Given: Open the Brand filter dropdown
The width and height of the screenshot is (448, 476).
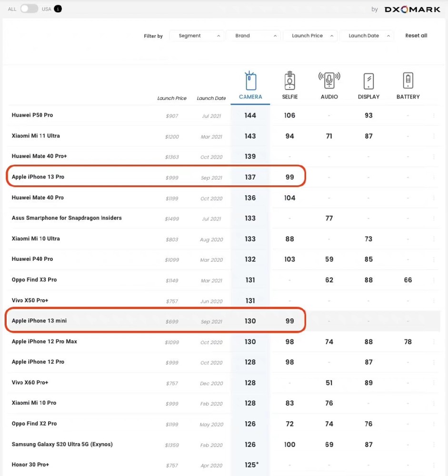Looking at the screenshot, I should pyautogui.click(x=253, y=36).
